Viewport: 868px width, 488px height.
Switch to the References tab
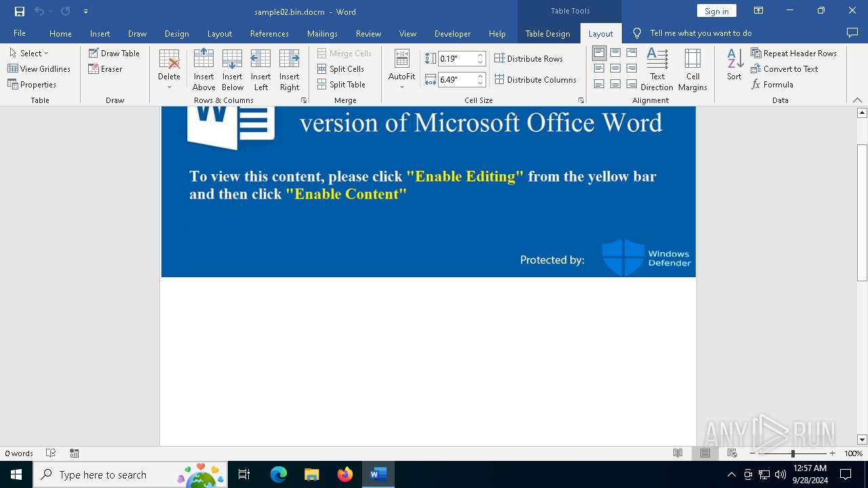[x=269, y=33]
